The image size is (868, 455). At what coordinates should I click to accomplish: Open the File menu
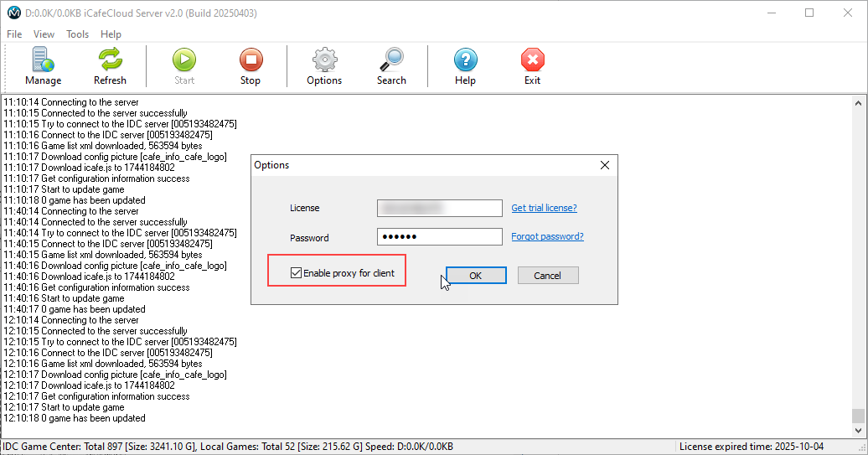point(14,34)
